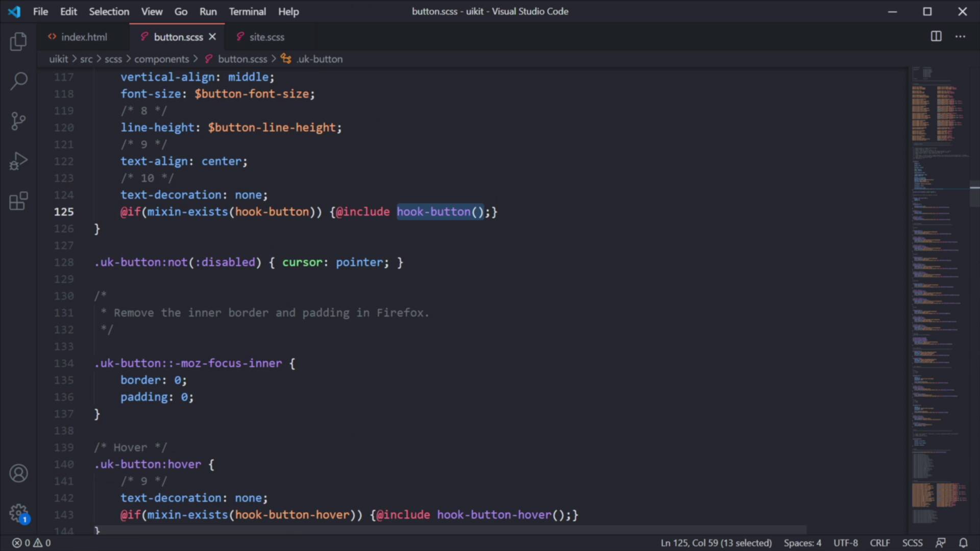The height and width of the screenshot is (551, 980).
Task: Switch to the index.html tab
Action: [x=84, y=37]
